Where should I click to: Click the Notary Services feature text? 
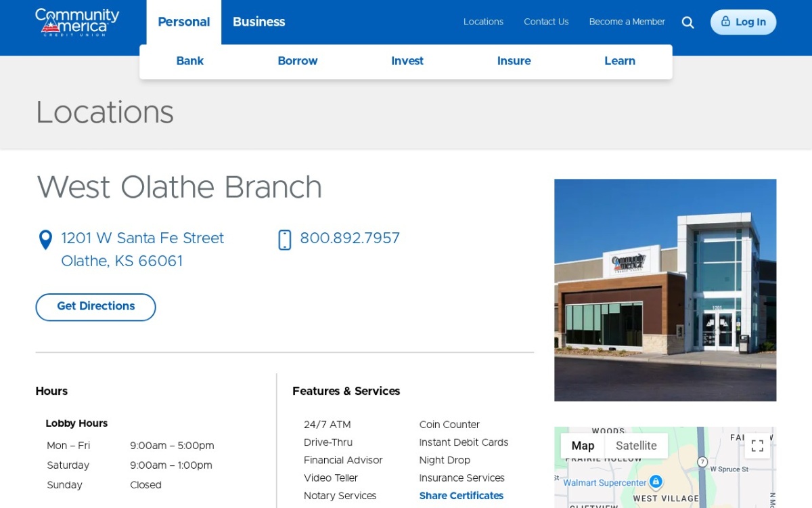pos(340,496)
